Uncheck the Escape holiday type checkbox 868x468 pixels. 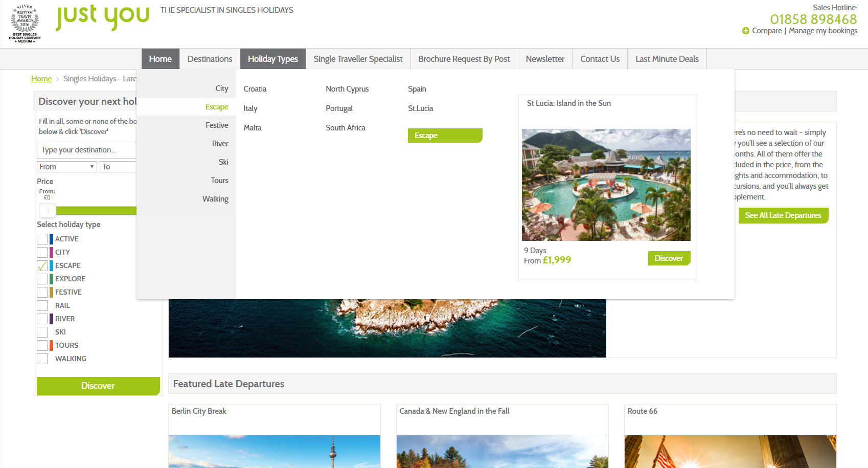click(42, 265)
